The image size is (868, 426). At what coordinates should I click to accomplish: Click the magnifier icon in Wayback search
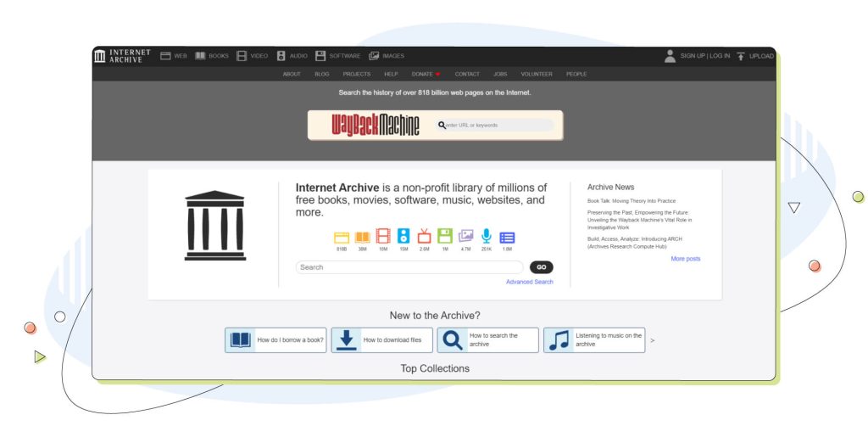[x=441, y=126]
